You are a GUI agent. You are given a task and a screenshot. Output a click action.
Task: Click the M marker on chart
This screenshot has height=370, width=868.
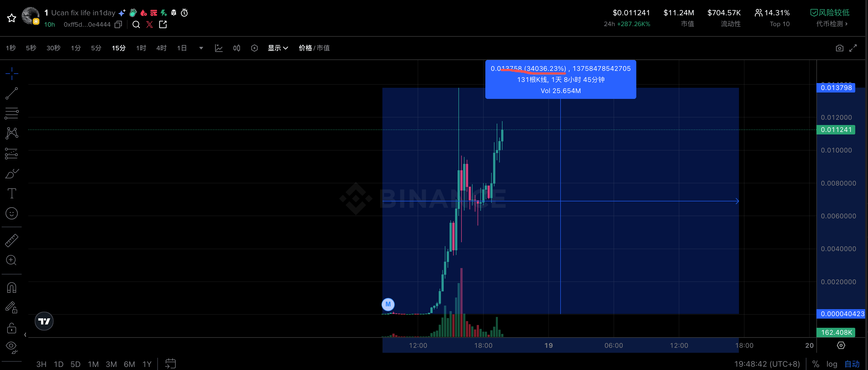pyautogui.click(x=388, y=304)
